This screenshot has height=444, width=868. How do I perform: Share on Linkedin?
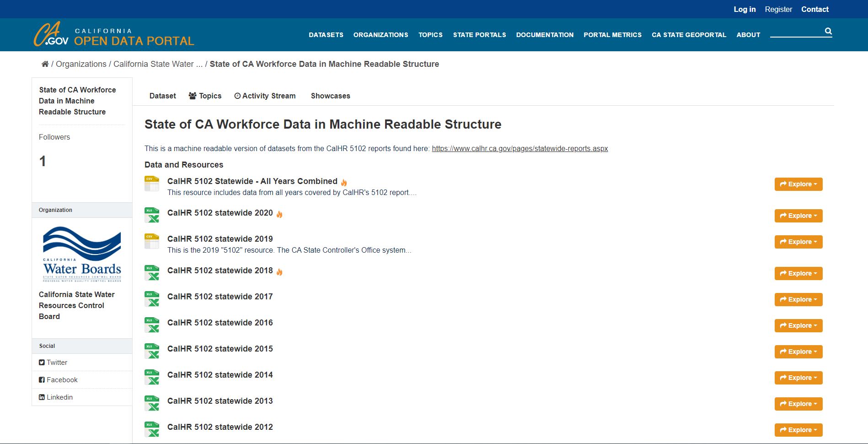[x=56, y=397]
